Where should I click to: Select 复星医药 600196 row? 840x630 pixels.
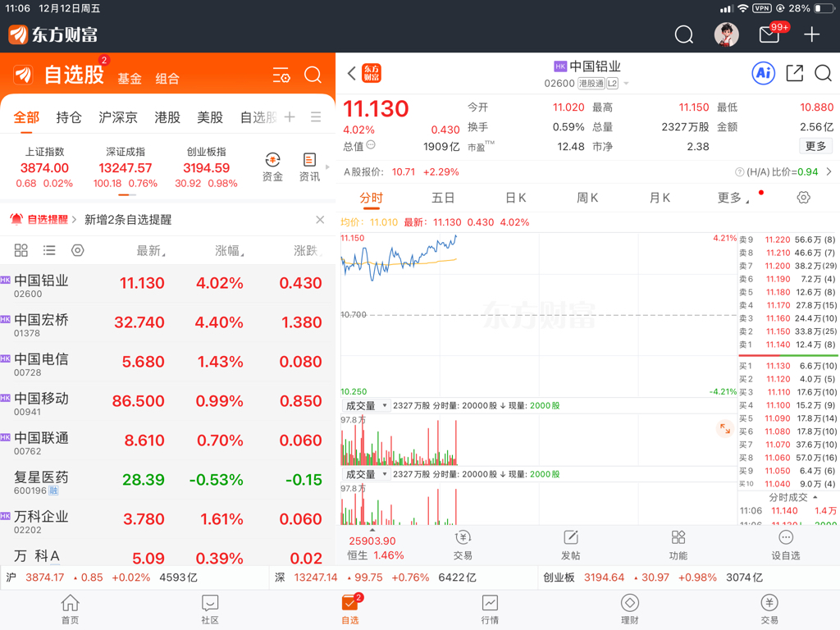167,482
